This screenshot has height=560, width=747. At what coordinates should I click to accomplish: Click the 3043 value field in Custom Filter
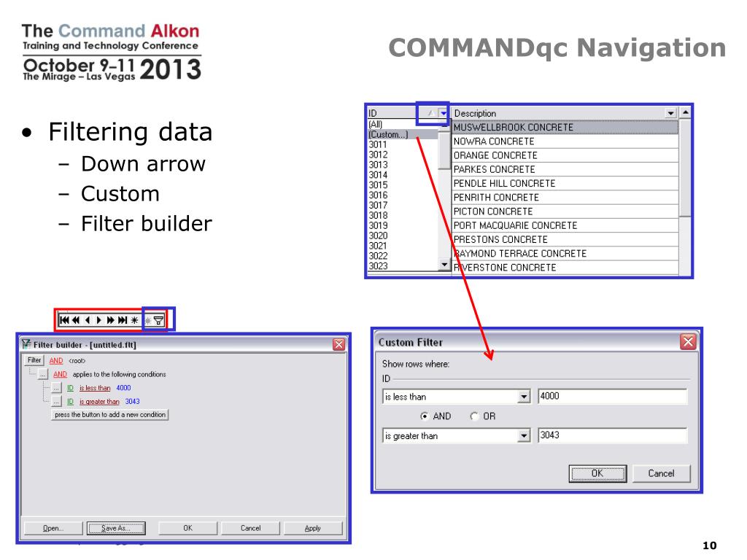point(613,435)
